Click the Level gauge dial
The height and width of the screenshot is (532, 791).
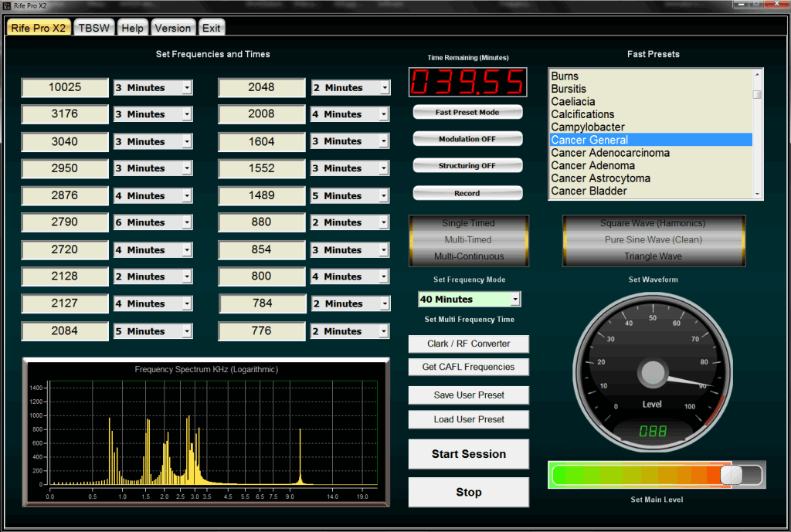pyautogui.click(x=653, y=372)
